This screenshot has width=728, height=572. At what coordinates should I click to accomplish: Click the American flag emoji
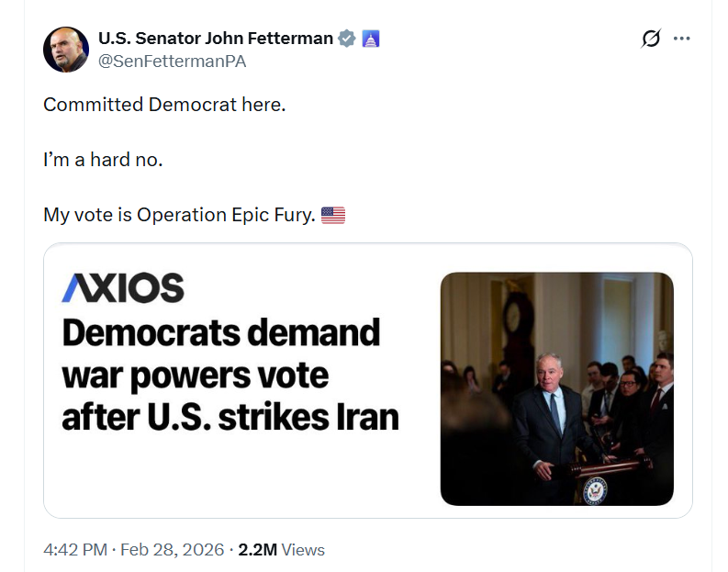click(x=333, y=216)
